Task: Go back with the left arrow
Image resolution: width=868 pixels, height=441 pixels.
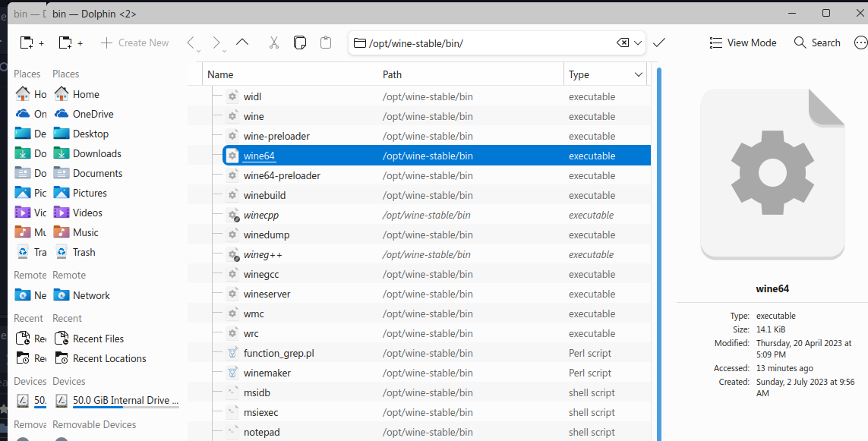Action: [x=191, y=43]
